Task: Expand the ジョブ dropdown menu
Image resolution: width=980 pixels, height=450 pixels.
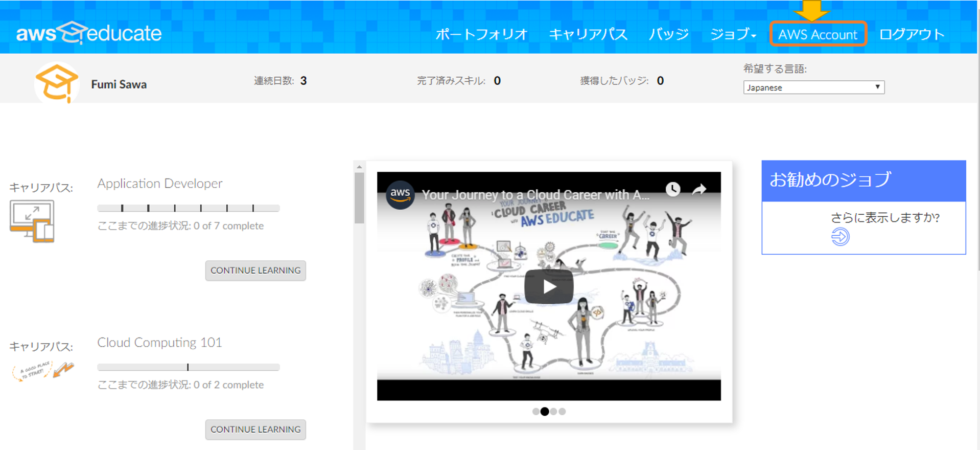Action: [733, 34]
